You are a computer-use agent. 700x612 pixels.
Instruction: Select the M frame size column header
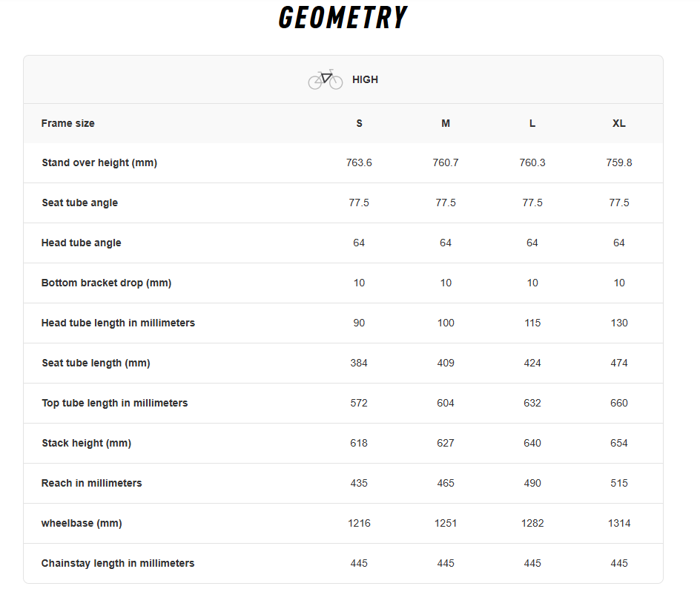446,123
